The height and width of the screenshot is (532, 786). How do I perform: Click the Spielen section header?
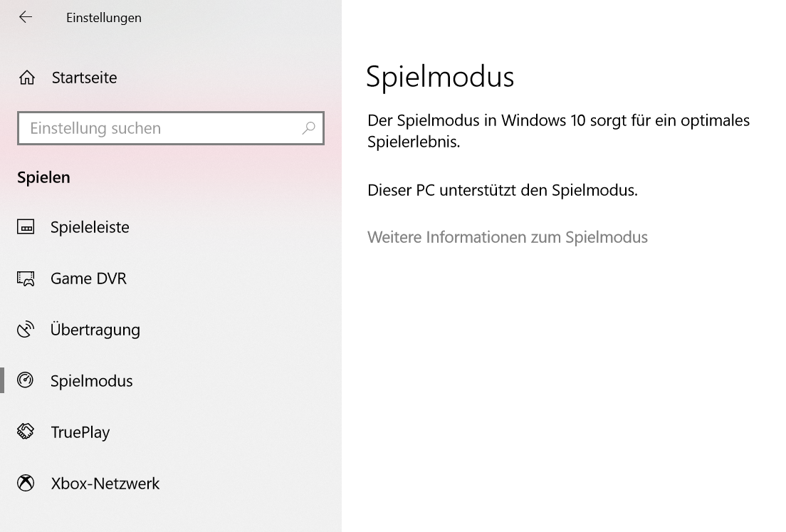coord(43,177)
